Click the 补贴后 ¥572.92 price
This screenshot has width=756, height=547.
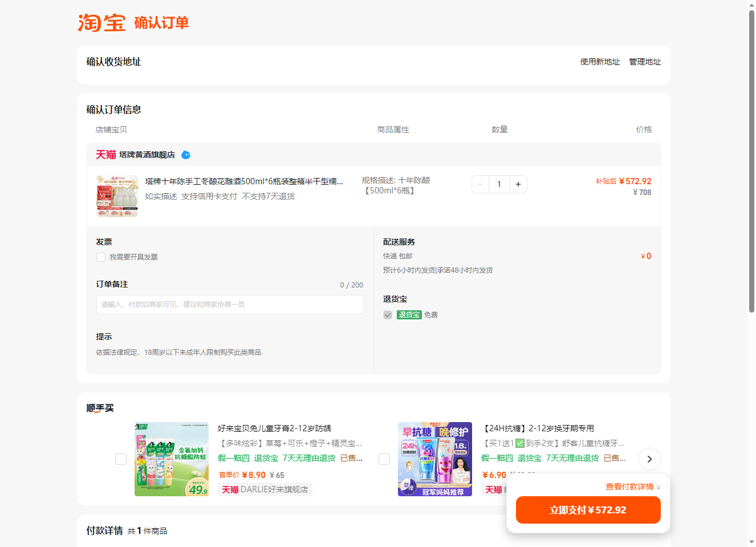tap(623, 181)
